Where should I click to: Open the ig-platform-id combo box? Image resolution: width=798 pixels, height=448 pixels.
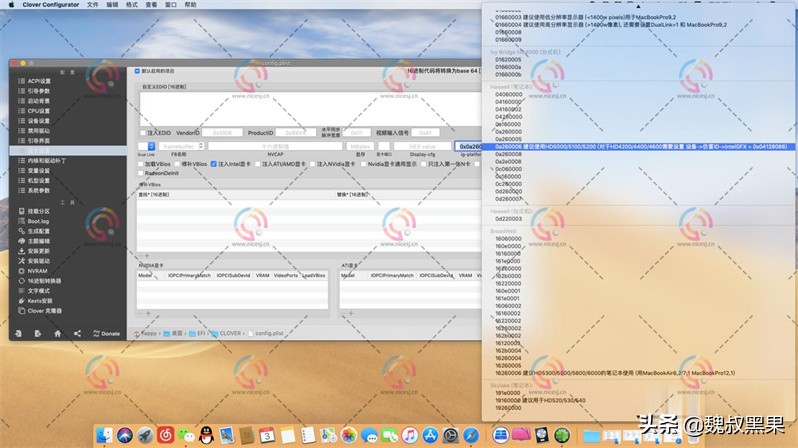coord(468,146)
